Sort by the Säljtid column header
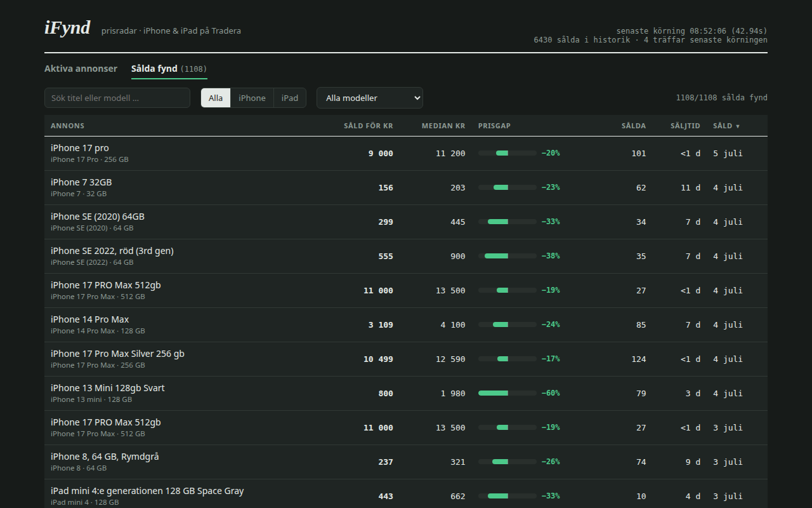 click(685, 126)
